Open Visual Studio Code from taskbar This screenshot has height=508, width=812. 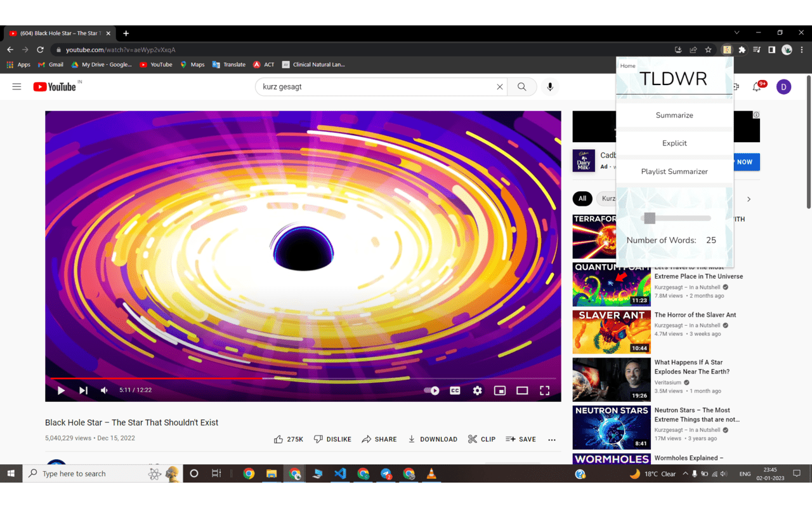tap(340, 474)
